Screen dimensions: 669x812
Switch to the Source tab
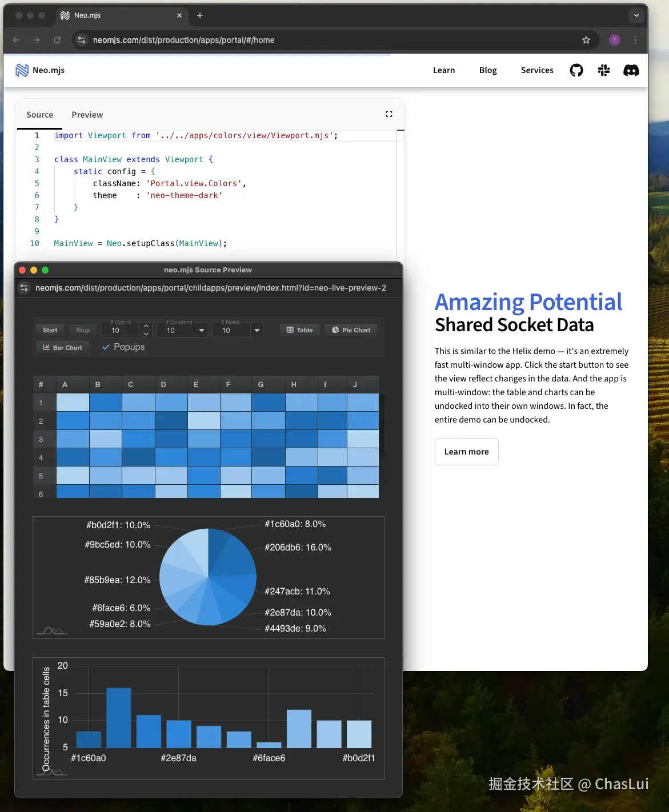pyautogui.click(x=39, y=115)
